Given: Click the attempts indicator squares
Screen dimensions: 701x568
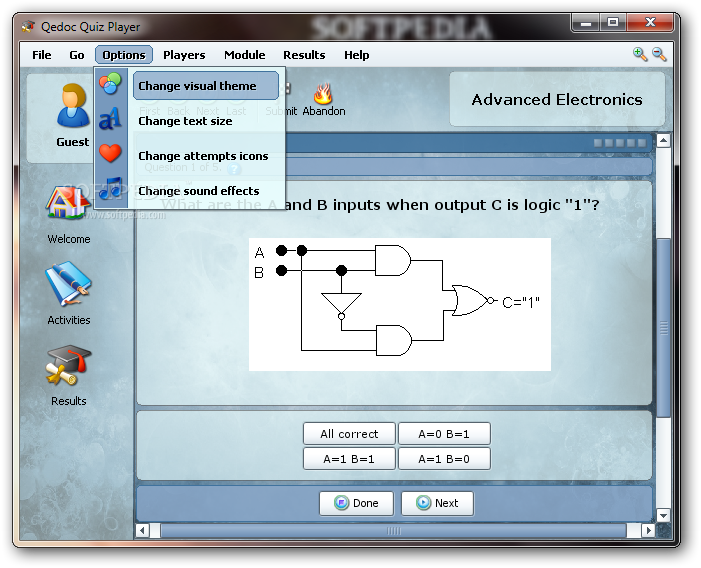Looking at the screenshot, I should pos(620,143).
